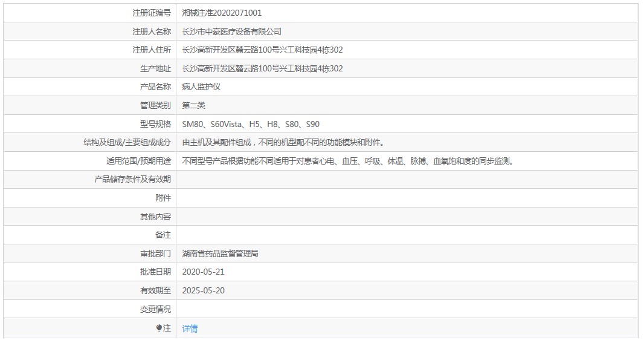
Task: Click the 变更情况 label
Action: click(155, 309)
